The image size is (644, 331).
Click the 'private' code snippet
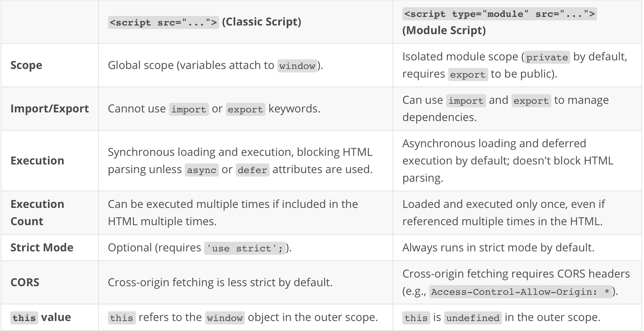pyautogui.click(x=547, y=57)
